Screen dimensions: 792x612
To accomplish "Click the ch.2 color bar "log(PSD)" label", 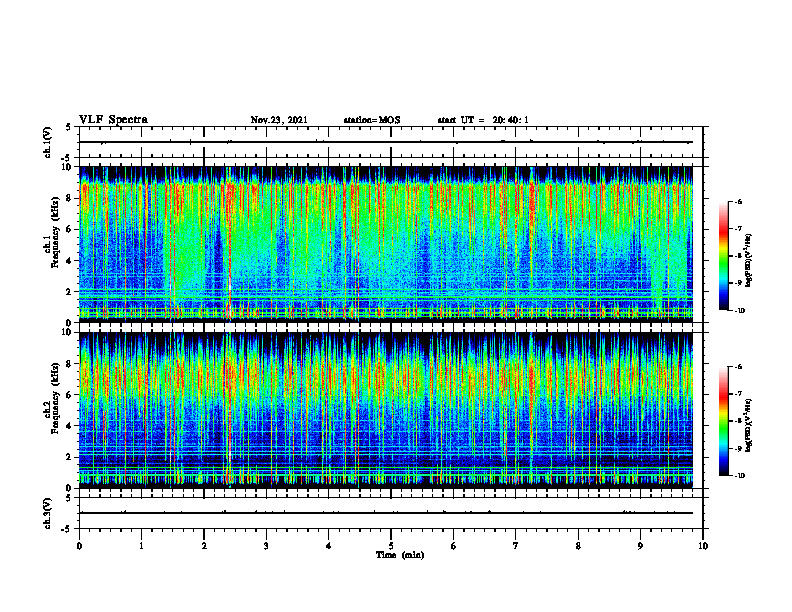I will coord(749,424).
